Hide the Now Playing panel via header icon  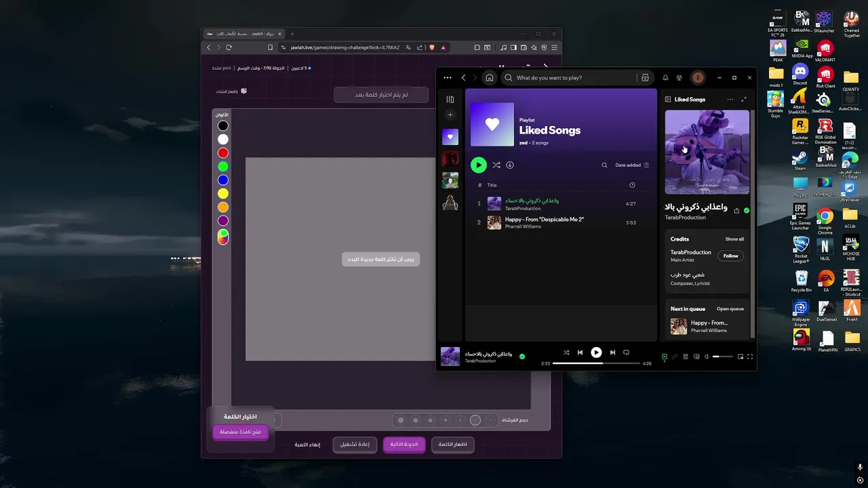(x=669, y=100)
